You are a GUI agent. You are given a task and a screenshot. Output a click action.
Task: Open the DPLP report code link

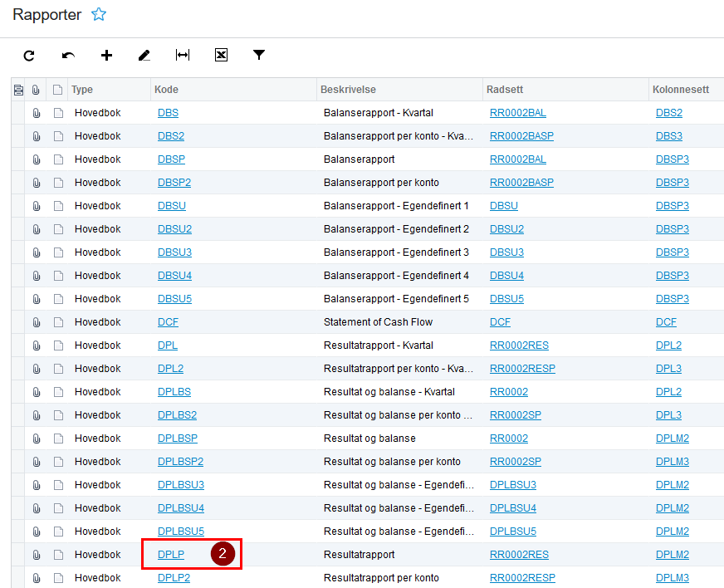click(x=171, y=554)
